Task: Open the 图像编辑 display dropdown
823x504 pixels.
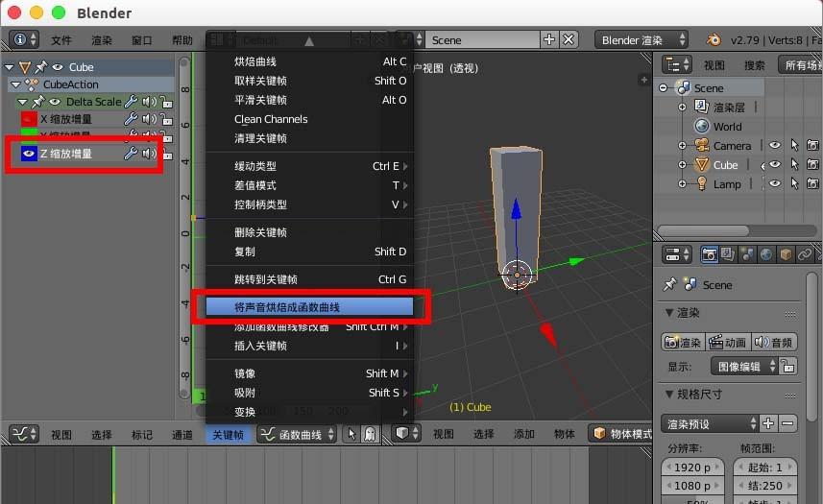Action: (x=745, y=367)
